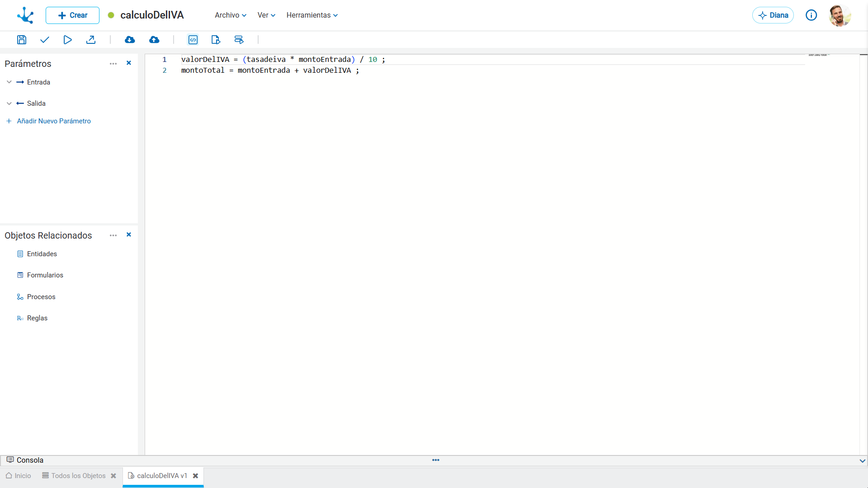This screenshot has height=488, width=868.
Task: Click the Crear button
Action: 72,15
